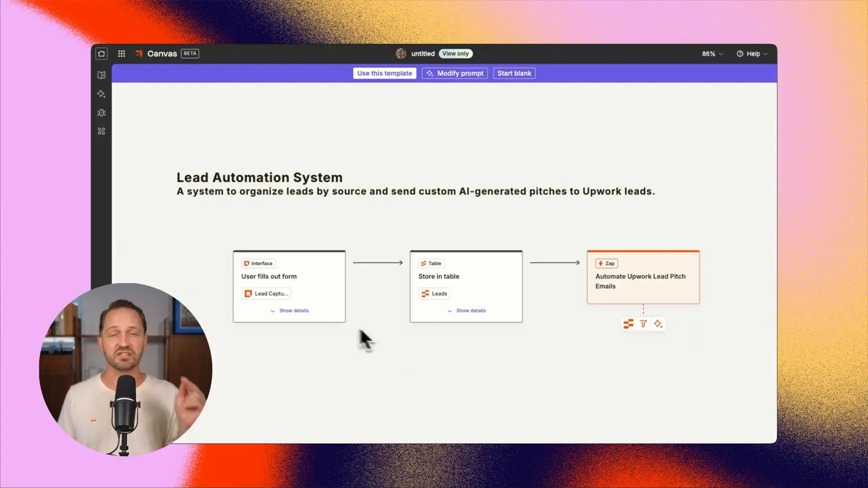Click the Help menu item
The image size is (868, 488).
[x=753, y=53]
